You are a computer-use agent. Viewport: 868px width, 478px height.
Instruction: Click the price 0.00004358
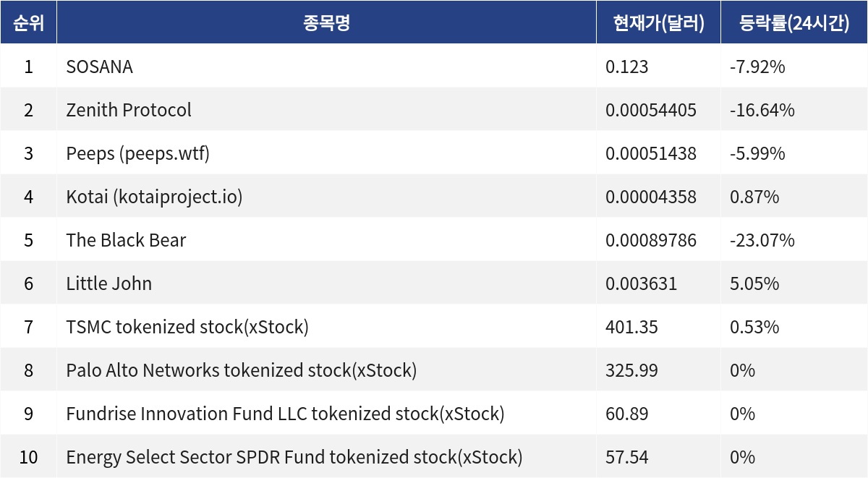coord(651,197)
